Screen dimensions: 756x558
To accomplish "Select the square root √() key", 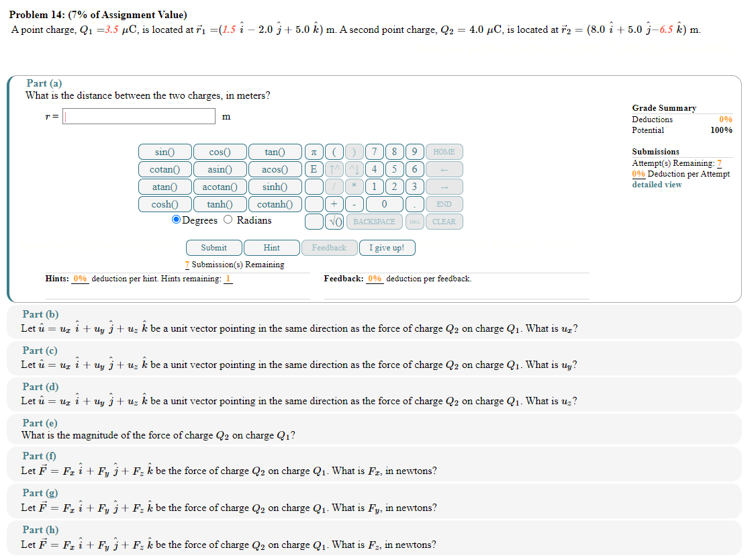I will 333,222.
